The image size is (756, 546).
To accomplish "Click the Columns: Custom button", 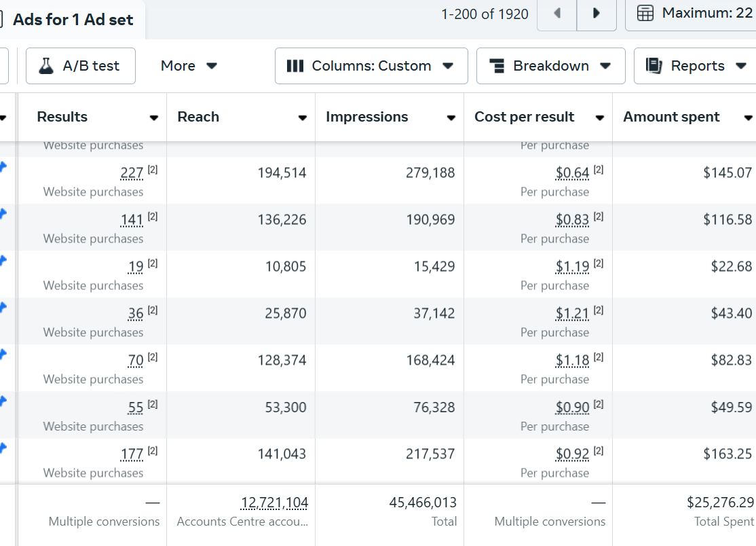I will 371,65.
